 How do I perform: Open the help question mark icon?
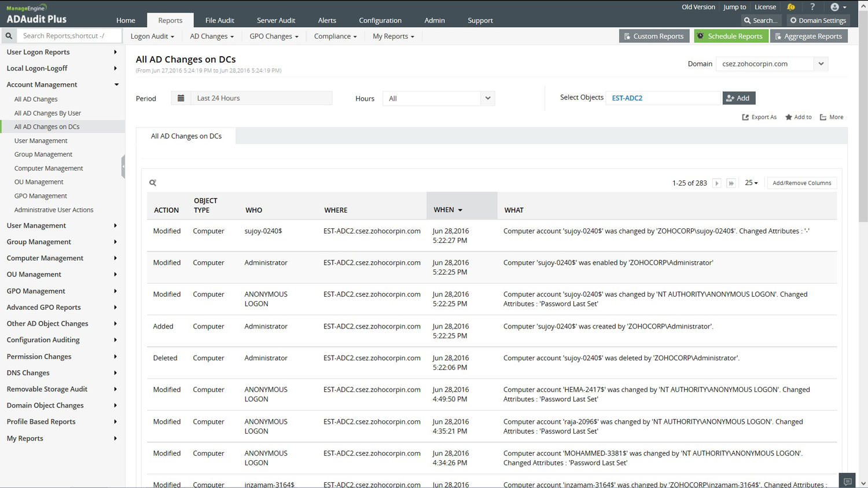tap(812, 7)
